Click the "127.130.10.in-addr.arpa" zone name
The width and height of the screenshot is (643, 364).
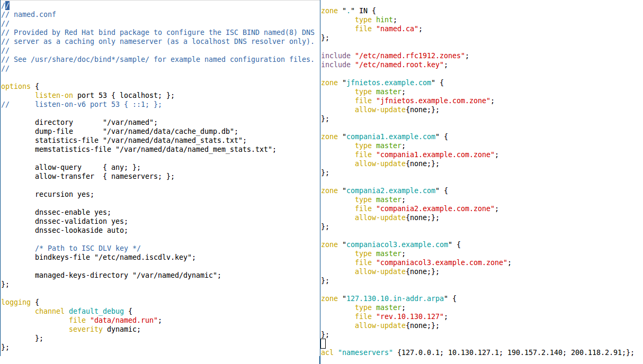395,298
